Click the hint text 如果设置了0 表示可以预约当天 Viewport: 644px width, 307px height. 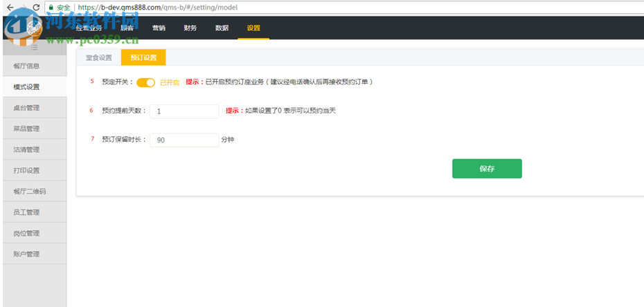tap(290, 111)
